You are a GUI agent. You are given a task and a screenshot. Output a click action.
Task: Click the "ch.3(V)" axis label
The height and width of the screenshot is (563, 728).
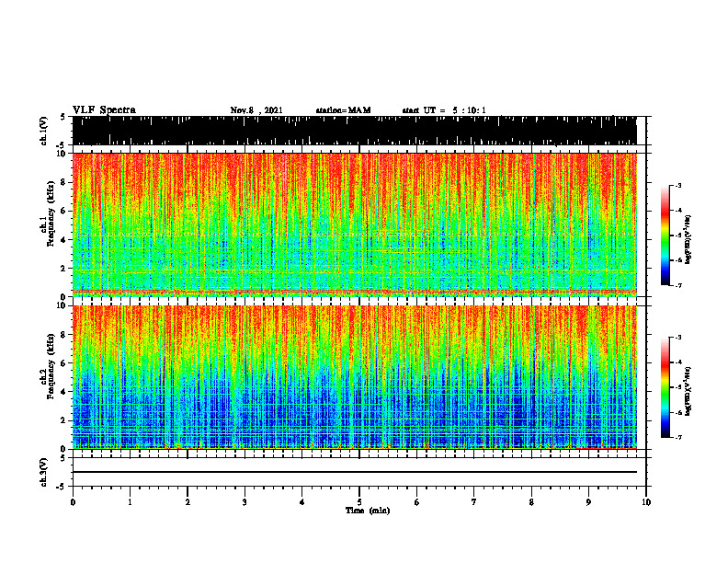click(44, 472)
